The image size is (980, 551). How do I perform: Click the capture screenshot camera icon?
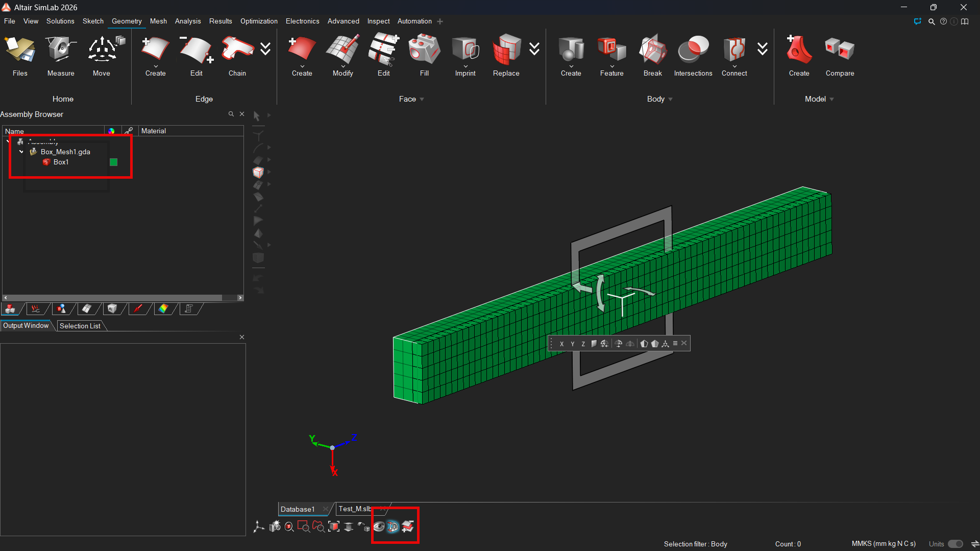tap(275, 526)
